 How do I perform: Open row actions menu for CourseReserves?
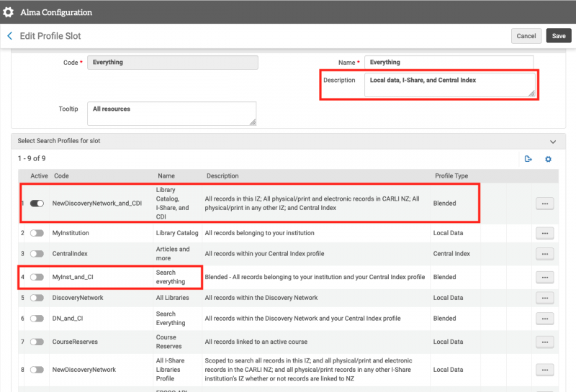click(545, 342)
